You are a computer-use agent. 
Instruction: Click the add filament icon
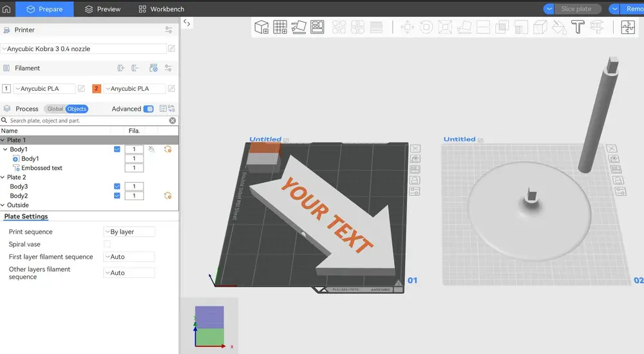click(121, 68)
